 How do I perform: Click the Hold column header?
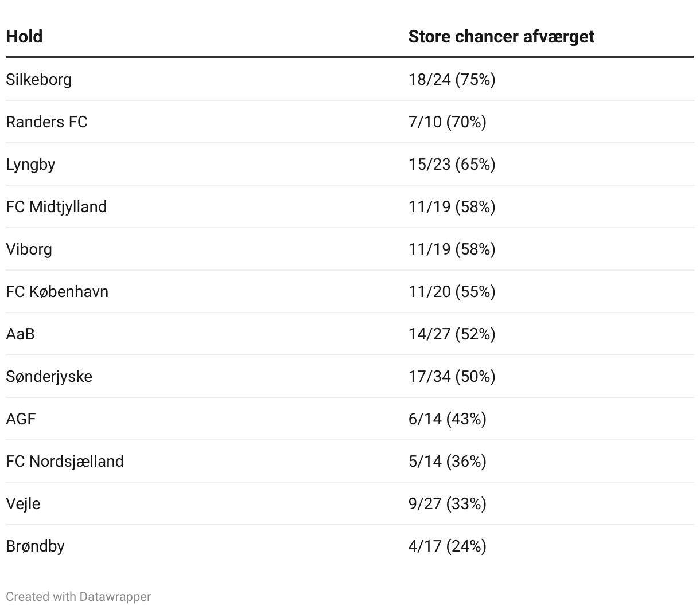pos(24,37)
